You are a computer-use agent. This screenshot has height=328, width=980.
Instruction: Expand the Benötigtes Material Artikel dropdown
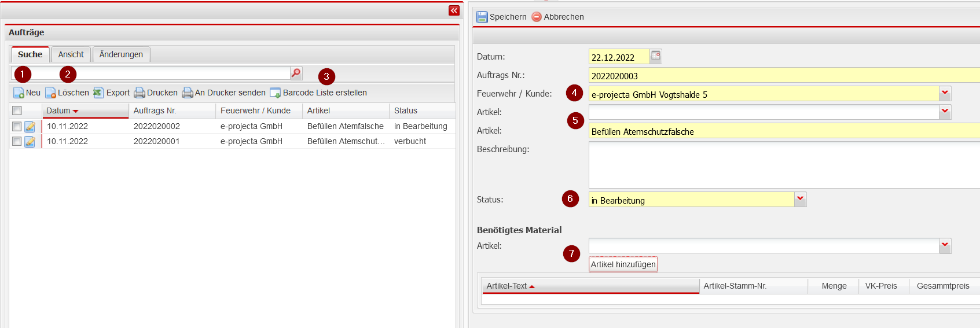945,246
